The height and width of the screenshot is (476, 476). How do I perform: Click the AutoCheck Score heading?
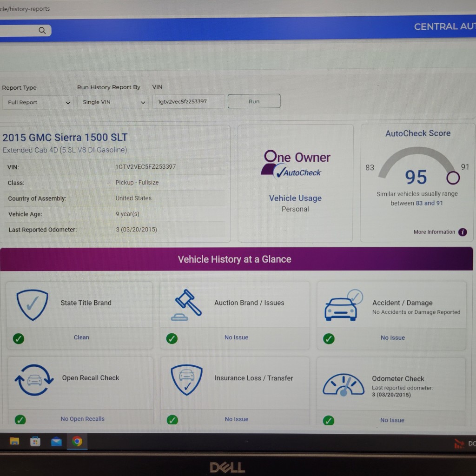pyautogui.click(x=418, y=133)
